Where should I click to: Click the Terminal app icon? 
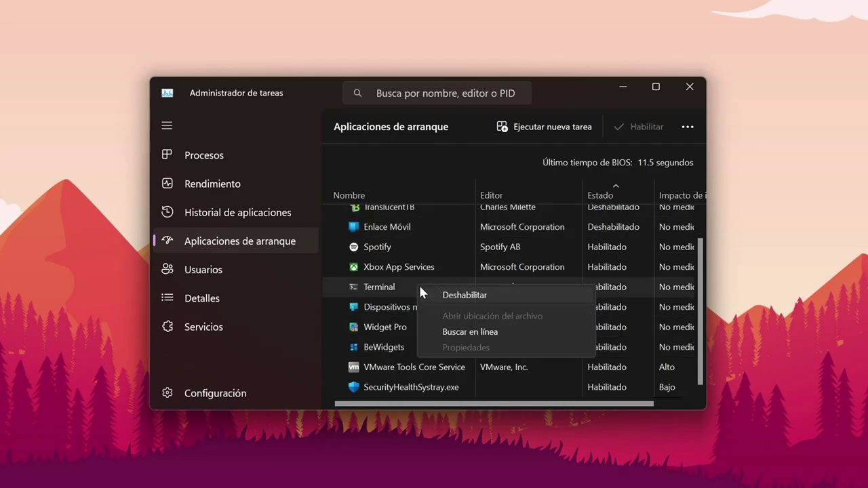(x=353, y=287)
